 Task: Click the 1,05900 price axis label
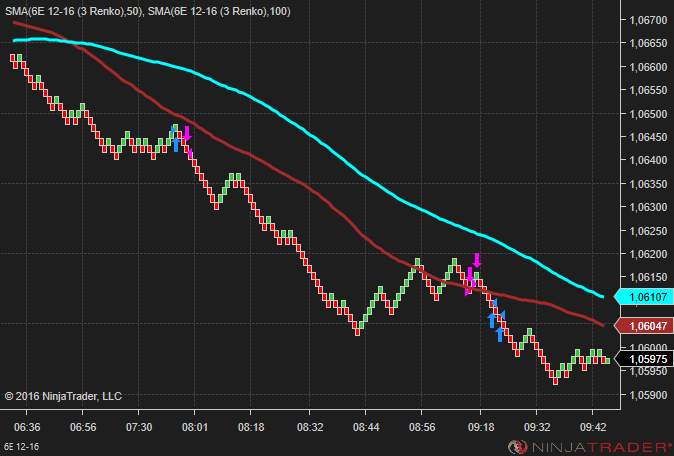(648, 394)
